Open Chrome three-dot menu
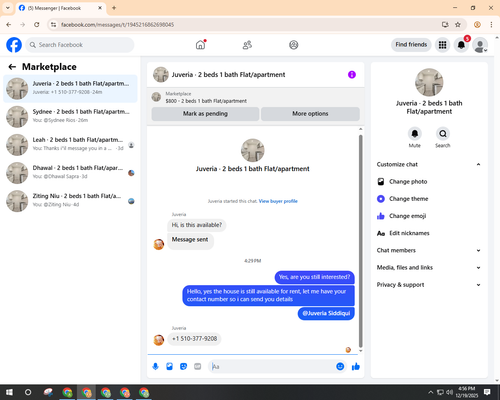 pos(491,24)
